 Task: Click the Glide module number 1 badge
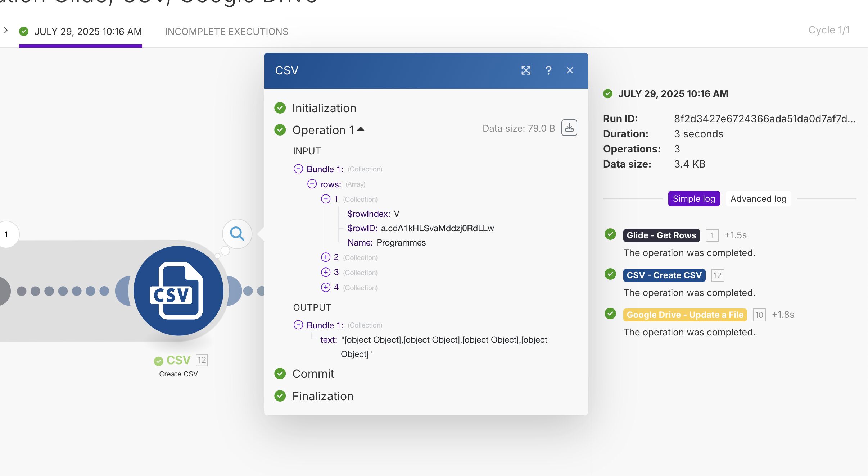(x=712, y=235)
